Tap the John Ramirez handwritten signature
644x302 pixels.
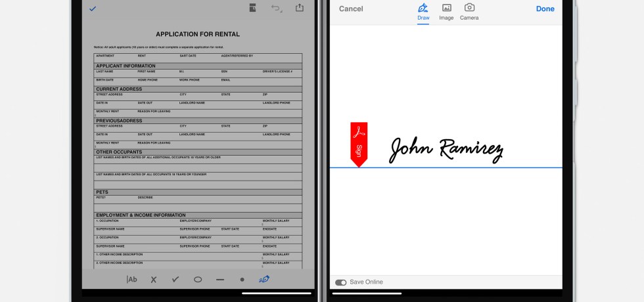pyautogui.click(x=446, y=150)
